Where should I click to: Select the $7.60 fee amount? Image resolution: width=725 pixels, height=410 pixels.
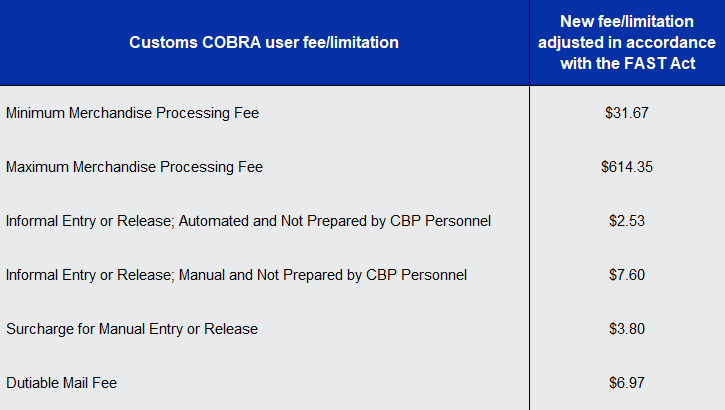[627, 275]
